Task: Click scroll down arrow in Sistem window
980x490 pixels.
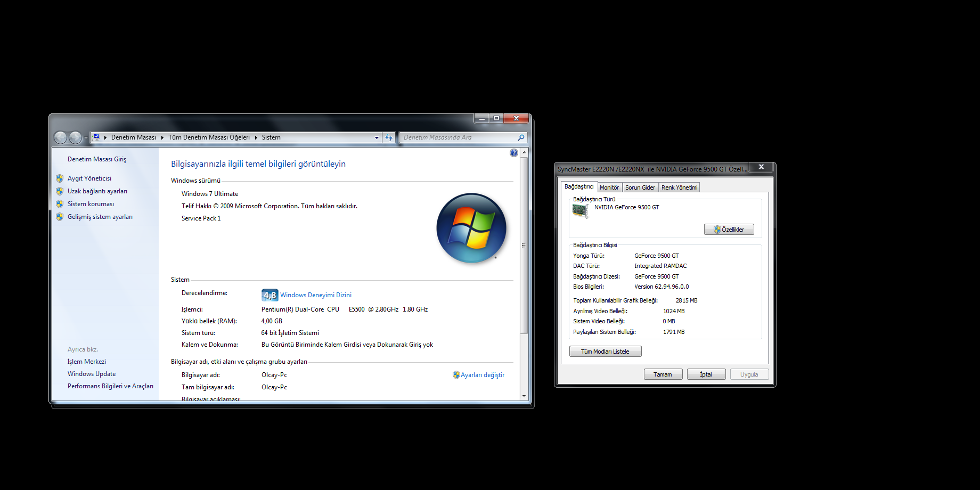Action: [x=524, y=396]
